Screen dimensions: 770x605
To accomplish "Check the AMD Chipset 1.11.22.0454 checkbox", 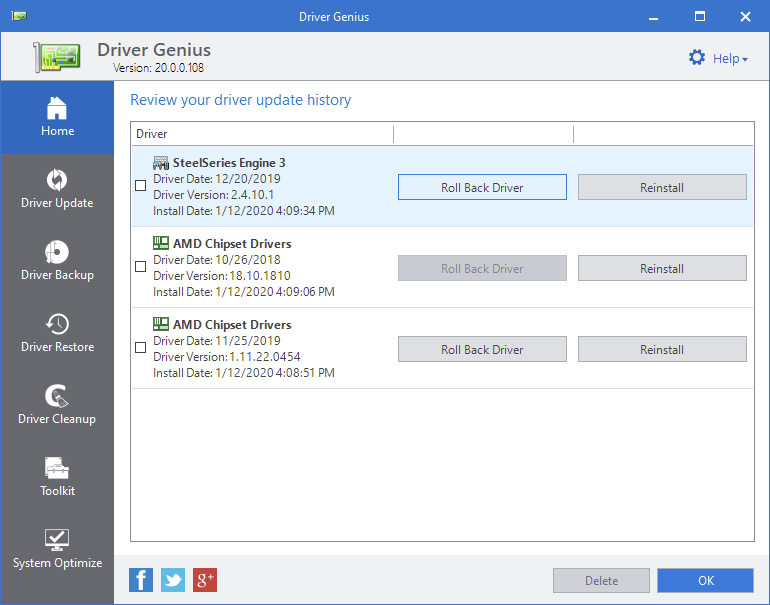I will [140, 348].
